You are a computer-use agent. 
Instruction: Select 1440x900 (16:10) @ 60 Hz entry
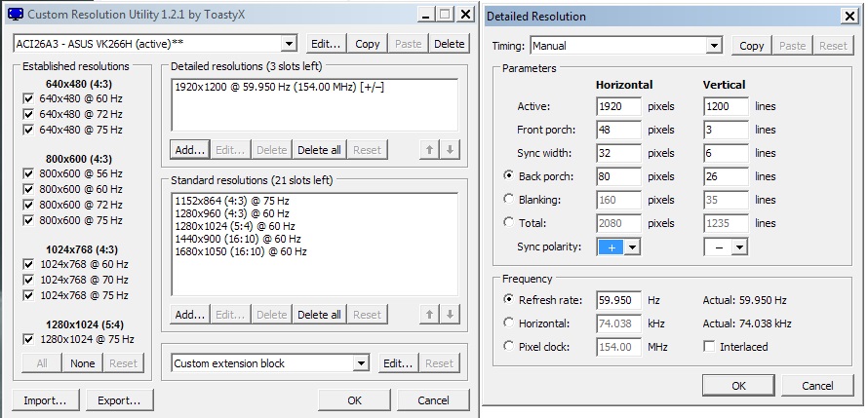coord(236,239)
